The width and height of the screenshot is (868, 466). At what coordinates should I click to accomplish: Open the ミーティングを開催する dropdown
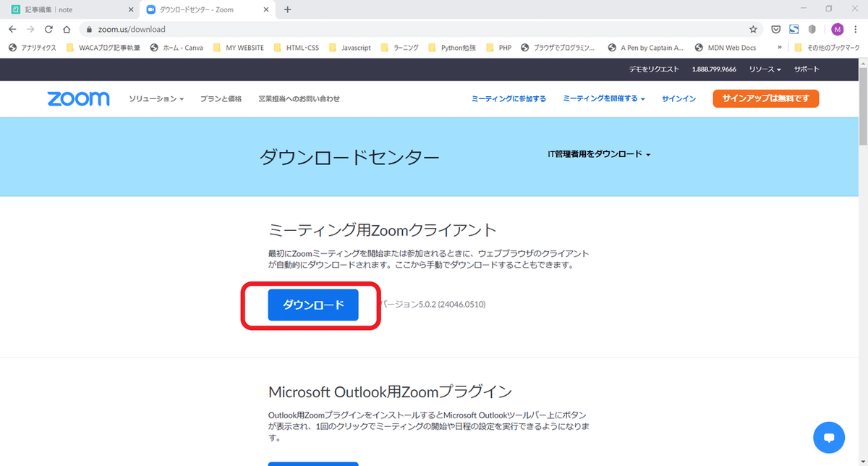(x=600, y=98)
